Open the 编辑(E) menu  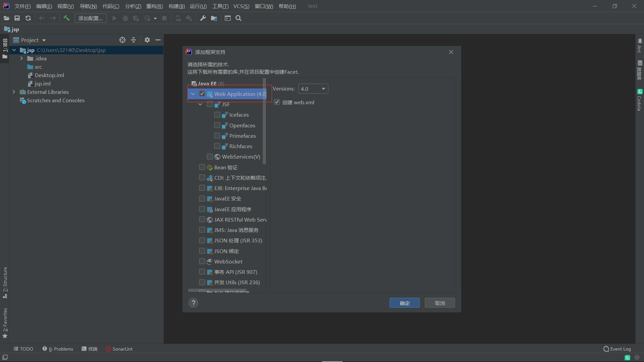pyautogui.click(x=44, y=6)
